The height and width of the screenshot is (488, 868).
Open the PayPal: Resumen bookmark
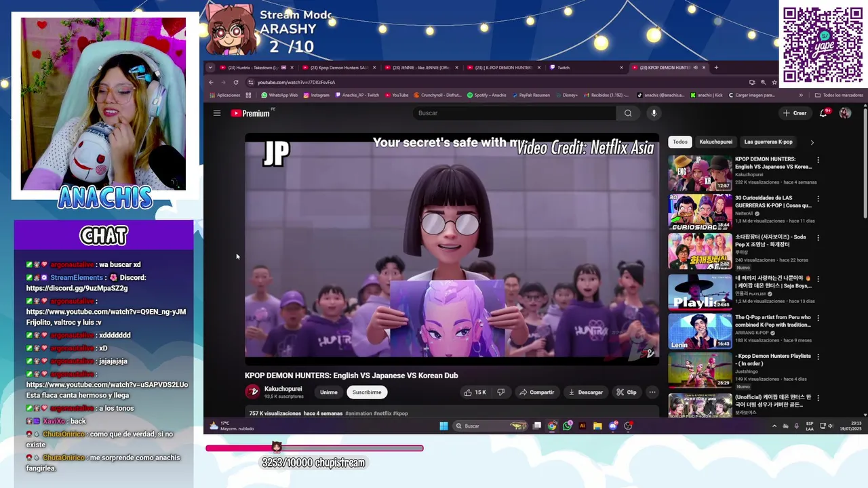tap(530, 95)
